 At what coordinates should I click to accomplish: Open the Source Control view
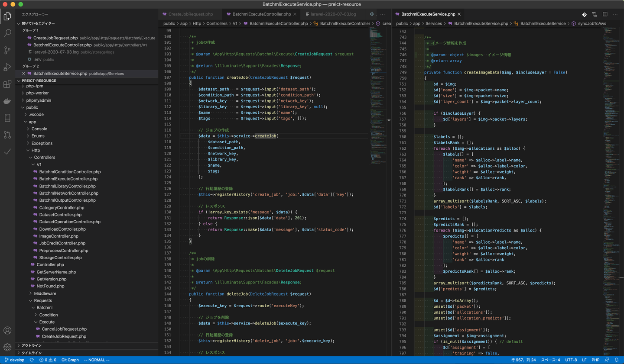tap(7, 50)
